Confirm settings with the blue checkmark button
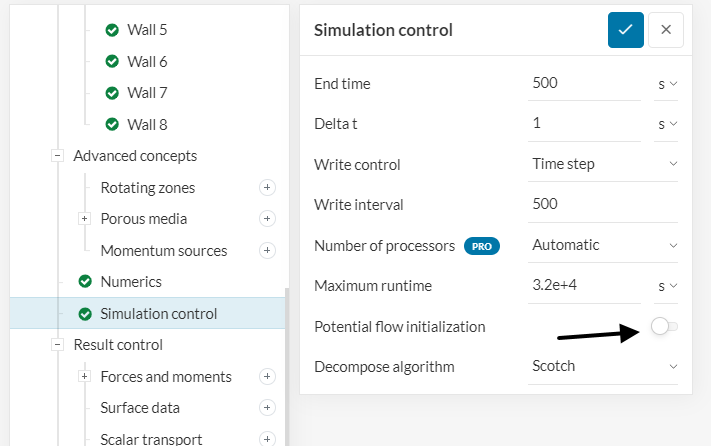Image resolution: width=711 pixels, height=446 pixels. [x=626, y=30]
